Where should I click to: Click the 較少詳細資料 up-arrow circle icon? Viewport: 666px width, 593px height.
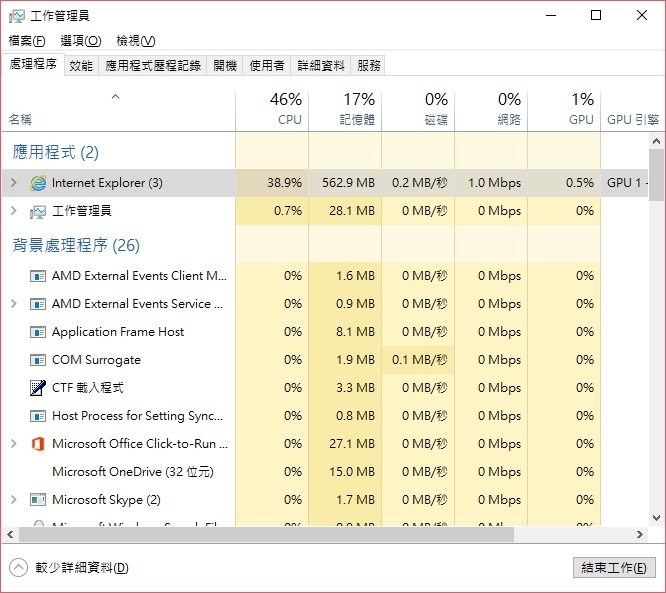(18, 568)
